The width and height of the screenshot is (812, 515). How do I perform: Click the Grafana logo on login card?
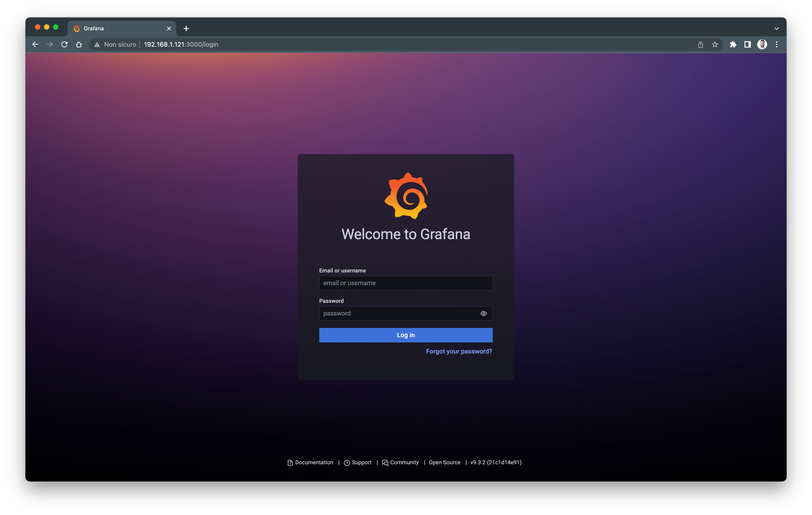[406, 195]
